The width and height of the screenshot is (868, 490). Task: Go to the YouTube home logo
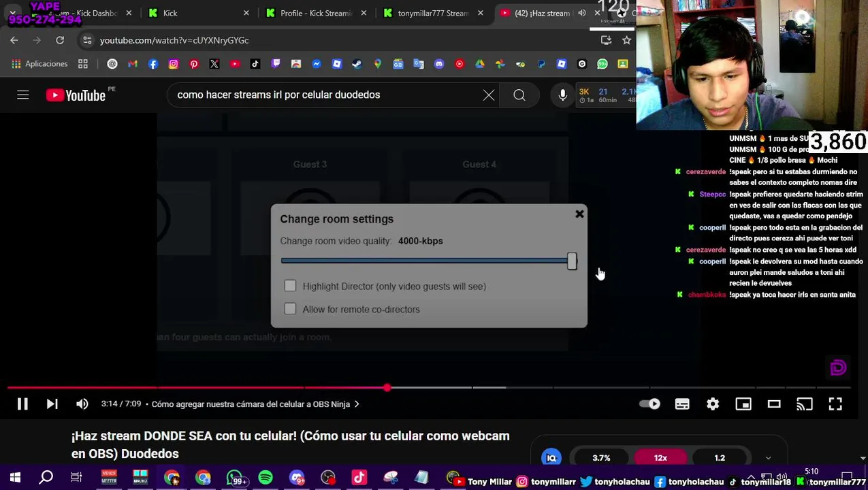76,95
